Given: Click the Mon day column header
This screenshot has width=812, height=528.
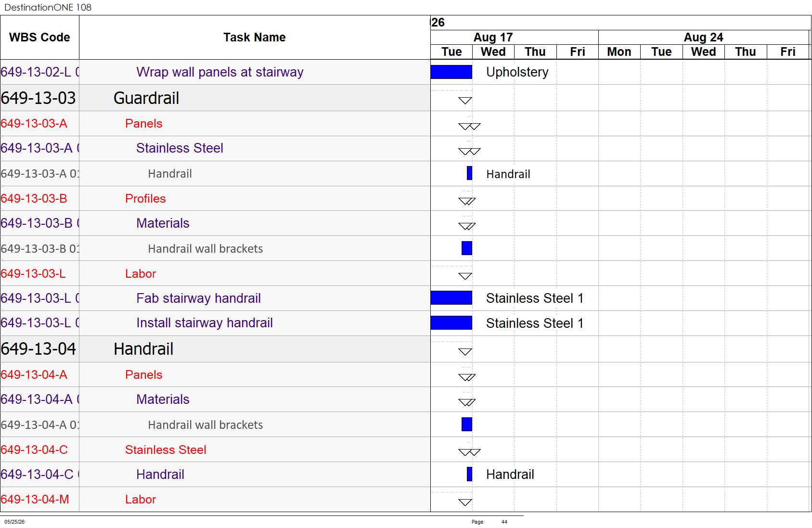Looking at the screenshot, I should tap(619, 52).
